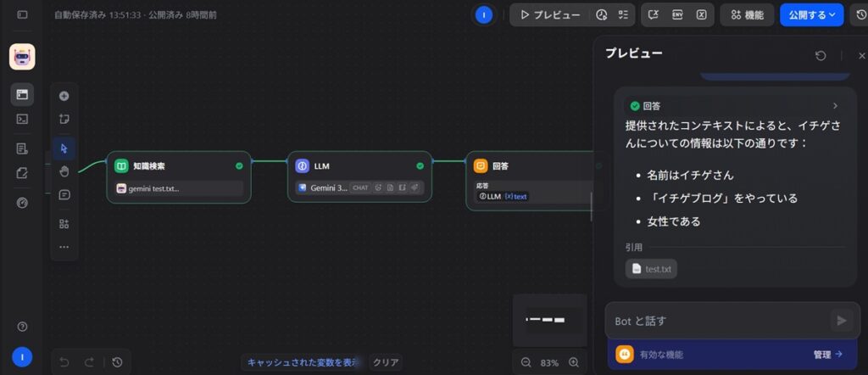Open the Logs icon in left sidebar
The width and height of the screenshot is (868, 375).
22,148
